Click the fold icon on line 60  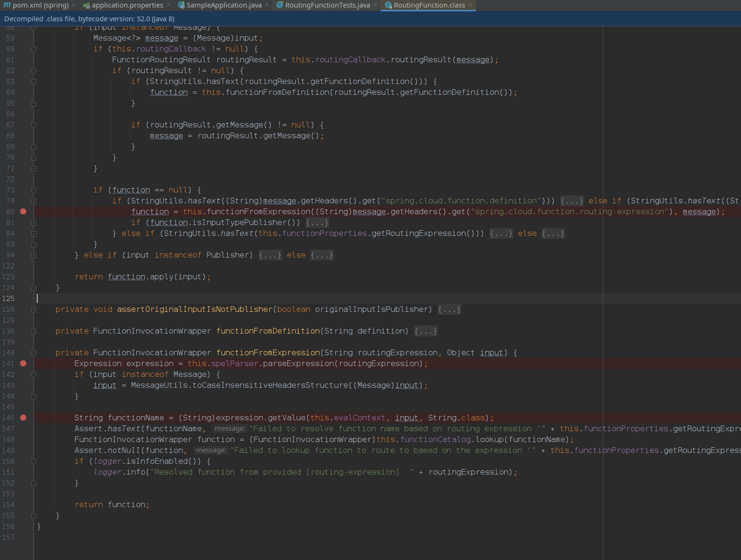tap(33, 49)
